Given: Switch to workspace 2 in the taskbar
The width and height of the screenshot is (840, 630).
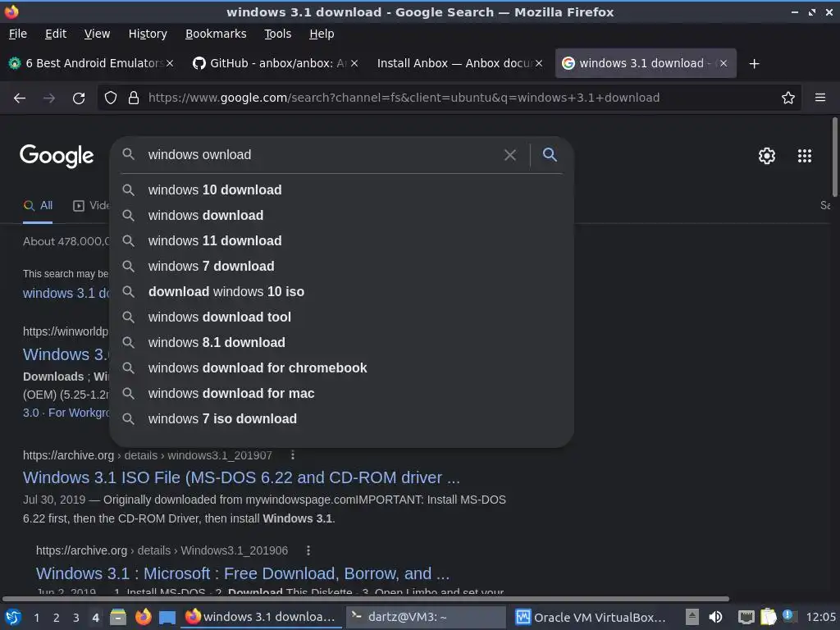Looking at the screenshot, I should click(57, 618).
